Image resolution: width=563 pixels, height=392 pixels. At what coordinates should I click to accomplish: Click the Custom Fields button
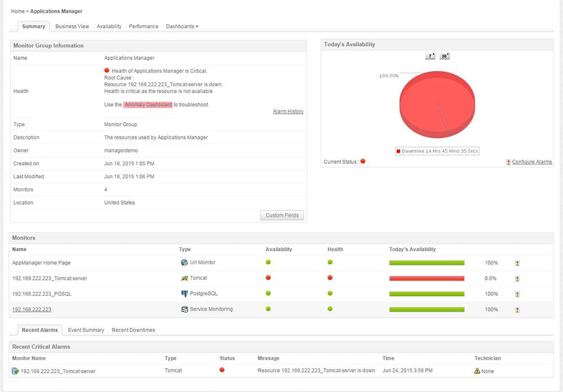pos(282,215)
